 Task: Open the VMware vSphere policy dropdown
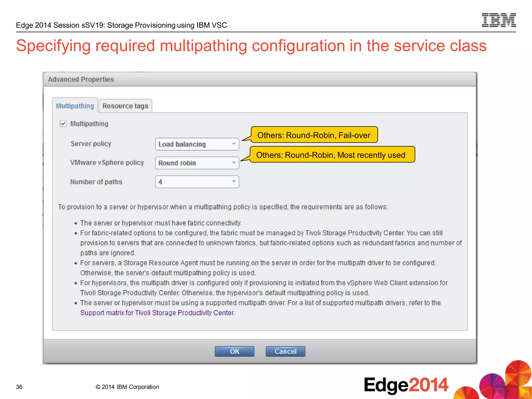(x=197, y=163)
